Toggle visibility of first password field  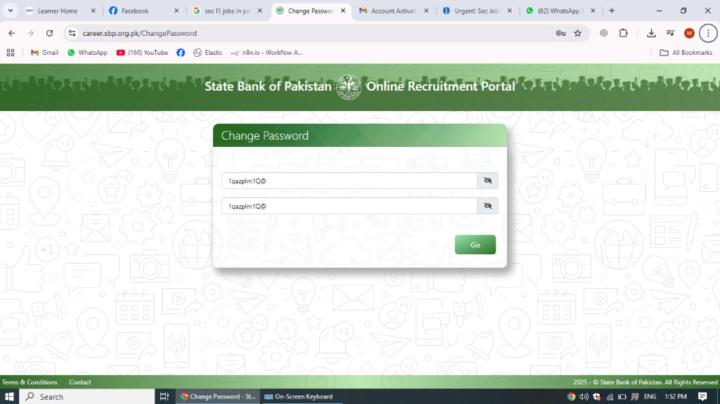[x=488, y=180]
